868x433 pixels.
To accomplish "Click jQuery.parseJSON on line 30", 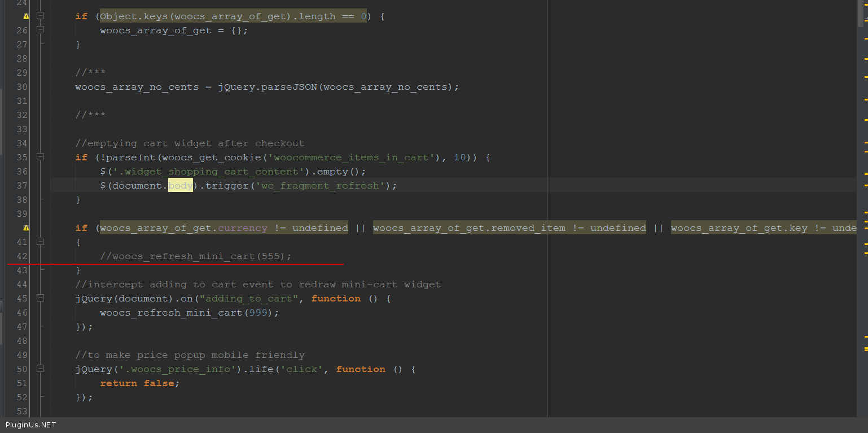I will [268, 87].
